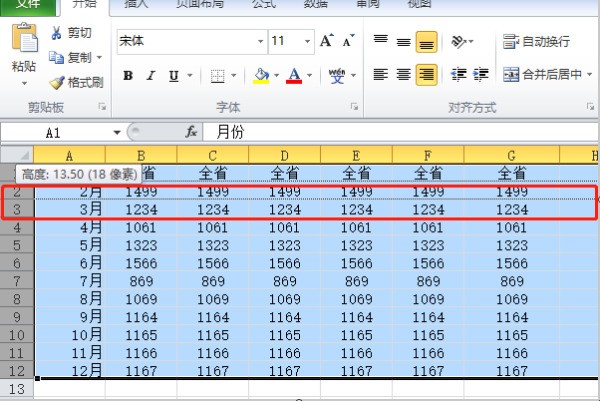Image resolution: width=600 pixels, height=401 pixels.
Task: Toggle wrap text (自动换行)
Action: pos(535,41)
